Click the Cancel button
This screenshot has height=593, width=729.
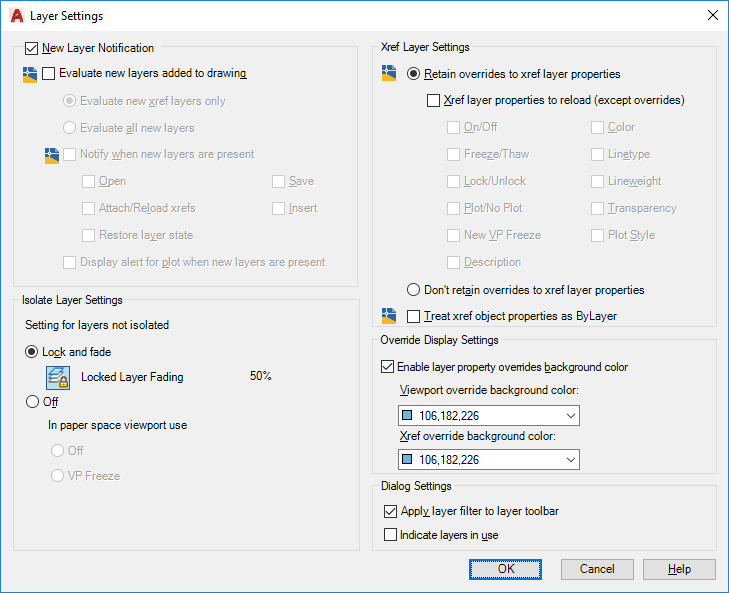click(597, 569)
